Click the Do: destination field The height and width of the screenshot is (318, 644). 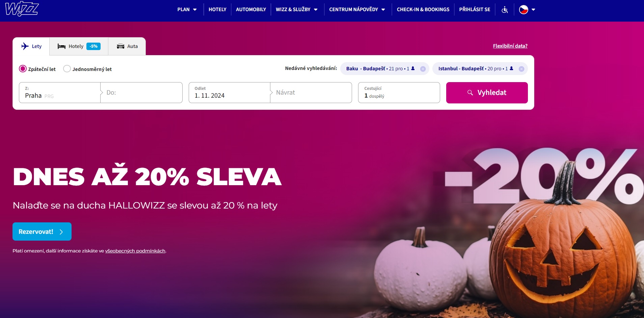[x=141, y=93]
